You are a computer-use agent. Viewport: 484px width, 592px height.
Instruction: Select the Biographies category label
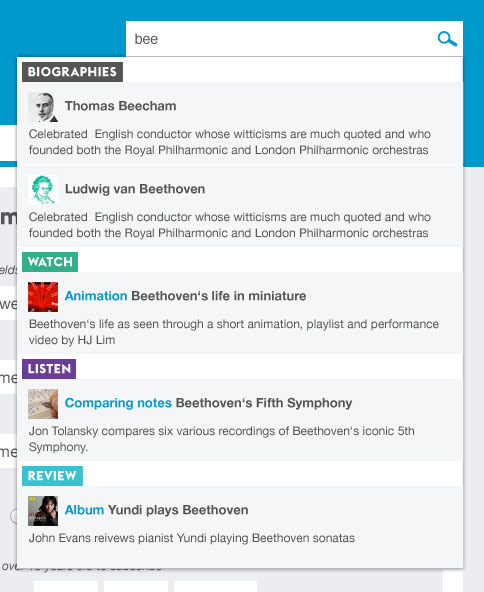click(x=72, y=72)
